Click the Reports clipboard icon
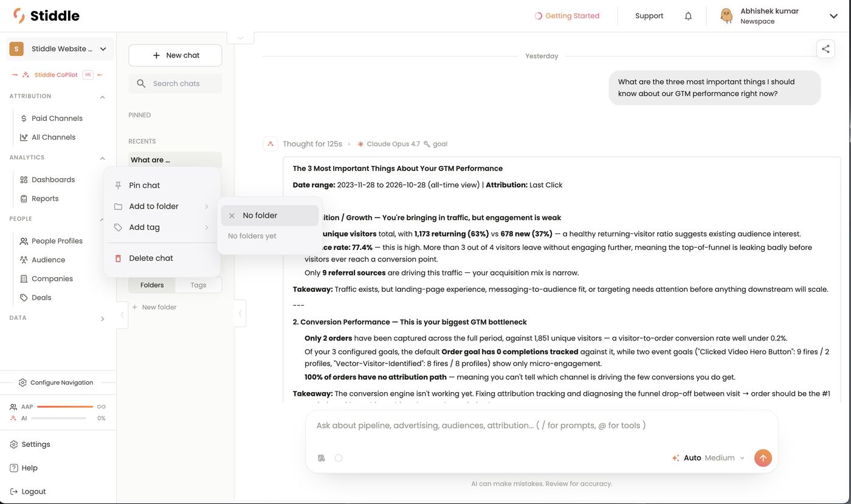851x504 pixels. pyautogui.click(x=24, y=199)
